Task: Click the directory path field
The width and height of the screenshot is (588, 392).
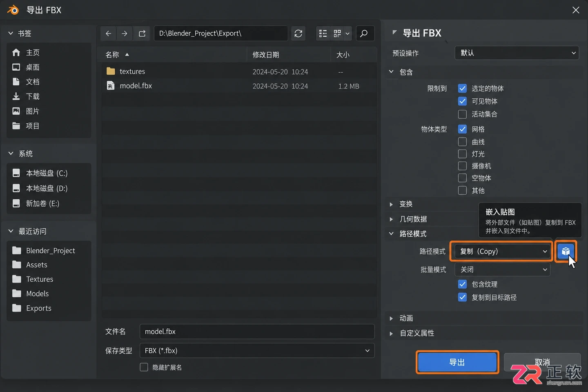Action: 221,33
